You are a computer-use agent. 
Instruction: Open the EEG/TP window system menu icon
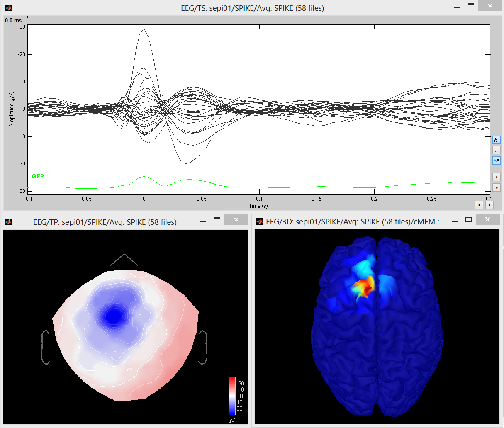click(x=8, y=222)
